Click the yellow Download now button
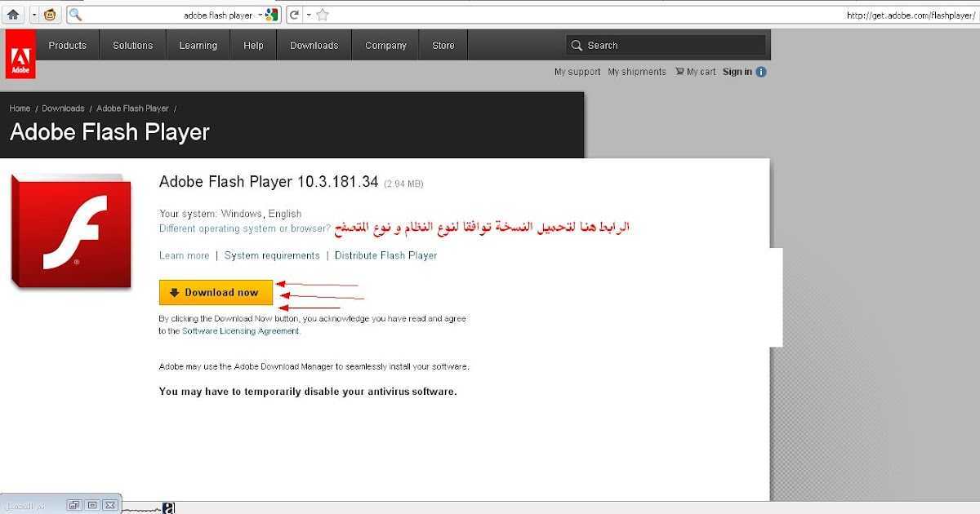This screenshot has height=514, width=980. (216, 293)
